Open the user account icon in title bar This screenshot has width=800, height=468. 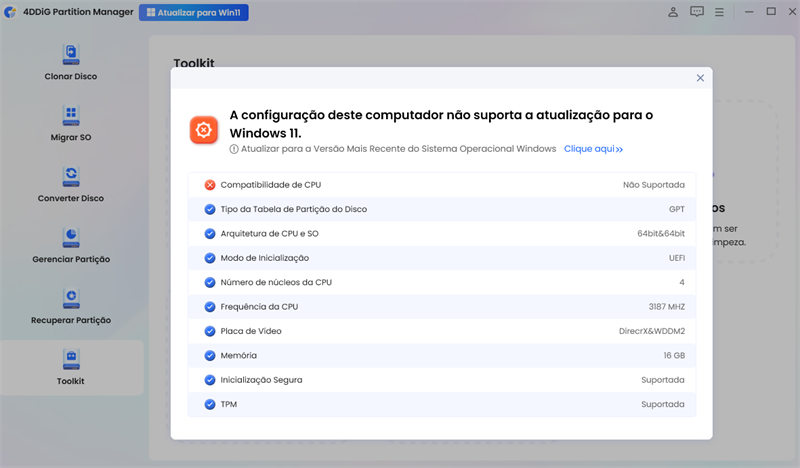673,13
